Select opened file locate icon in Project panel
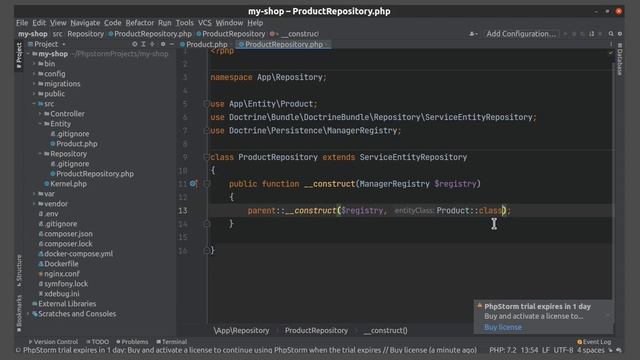Viewport: 640px width, 360px height. (134, 44)
